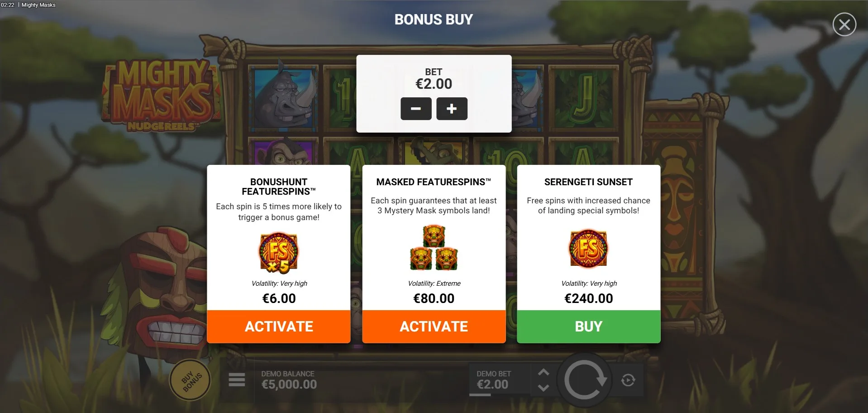Open the hamburger menu icon
The width and height of the screenshot is (868, 413).
pyautogui.click(x=237, y=379)
